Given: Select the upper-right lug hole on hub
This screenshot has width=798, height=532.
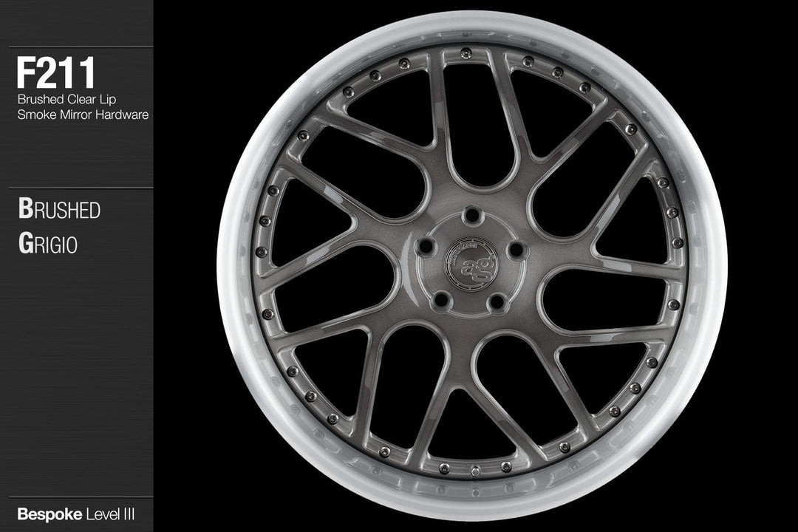Looking at the screenshot, I should tap(517, 249).
